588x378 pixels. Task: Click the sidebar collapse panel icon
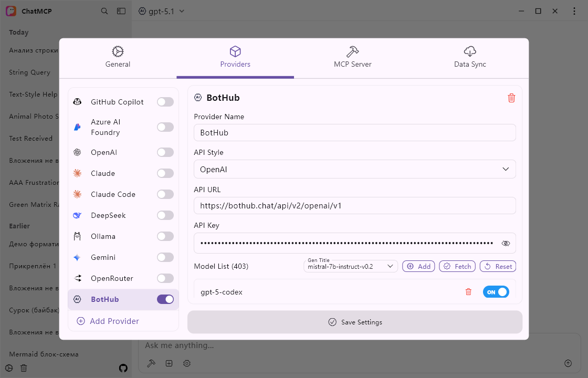121,11
